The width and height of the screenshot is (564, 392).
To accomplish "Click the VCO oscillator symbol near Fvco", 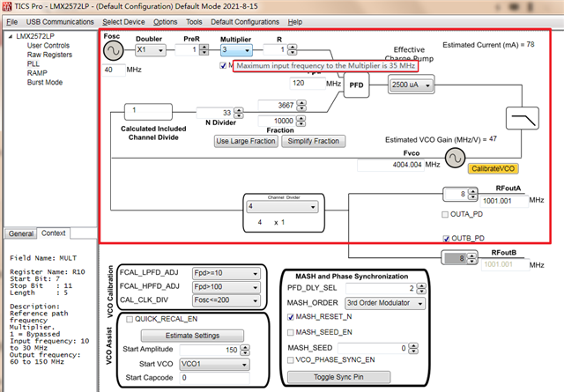I will (455, 158).
